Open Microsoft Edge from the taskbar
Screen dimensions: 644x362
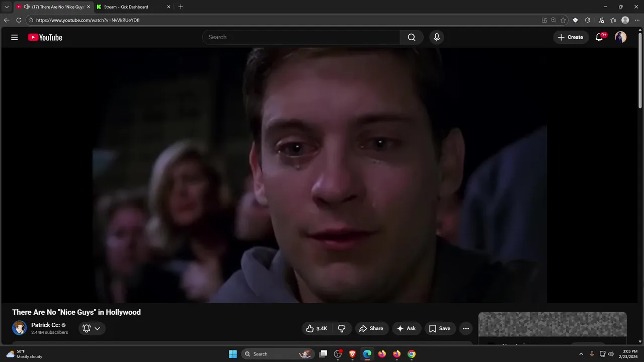pos(367,354)
